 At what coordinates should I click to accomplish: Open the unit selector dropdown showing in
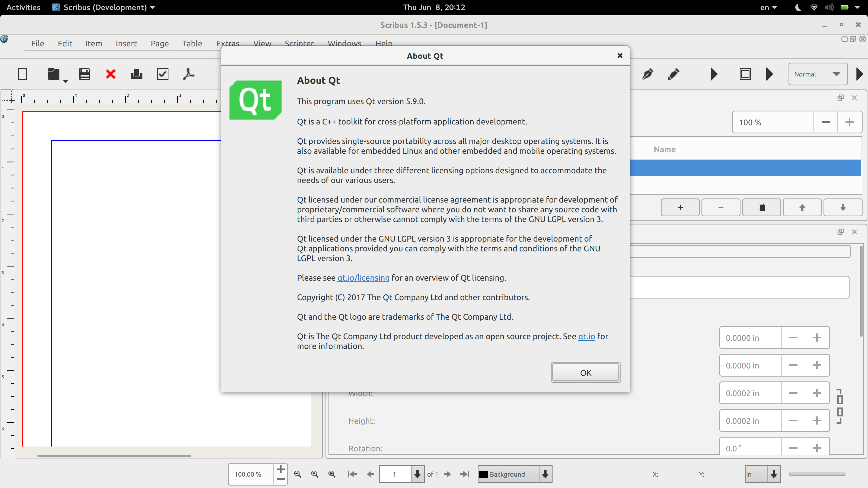click(774, 474)
